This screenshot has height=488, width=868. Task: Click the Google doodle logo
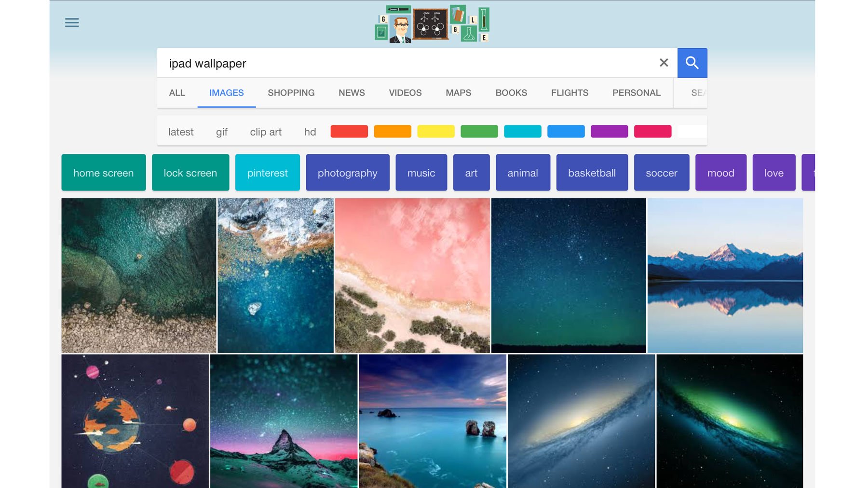tap(432, 24)
